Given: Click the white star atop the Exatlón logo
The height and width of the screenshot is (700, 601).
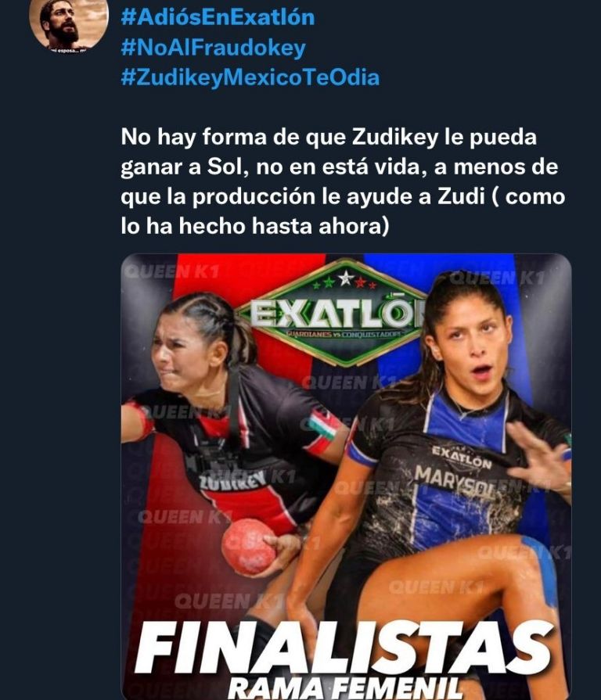Looking at the screenshot, I should pos(344,278).
